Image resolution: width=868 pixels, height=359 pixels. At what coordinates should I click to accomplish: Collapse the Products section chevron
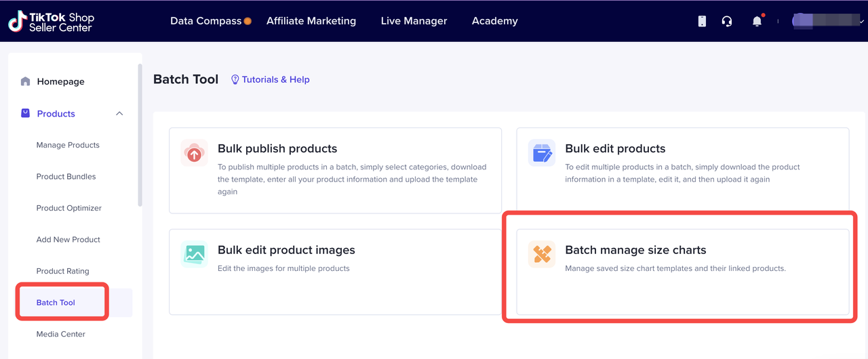point(119,113)
